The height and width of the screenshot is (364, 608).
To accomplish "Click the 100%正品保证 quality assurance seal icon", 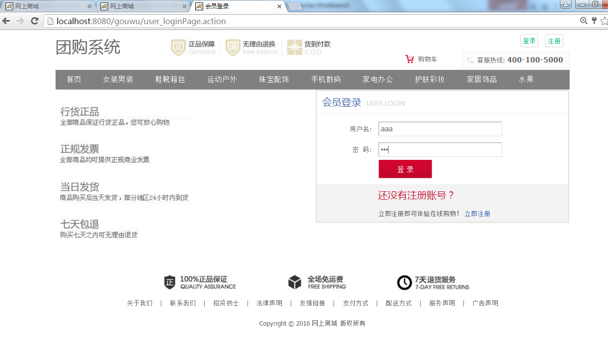I will click(171, 282).
